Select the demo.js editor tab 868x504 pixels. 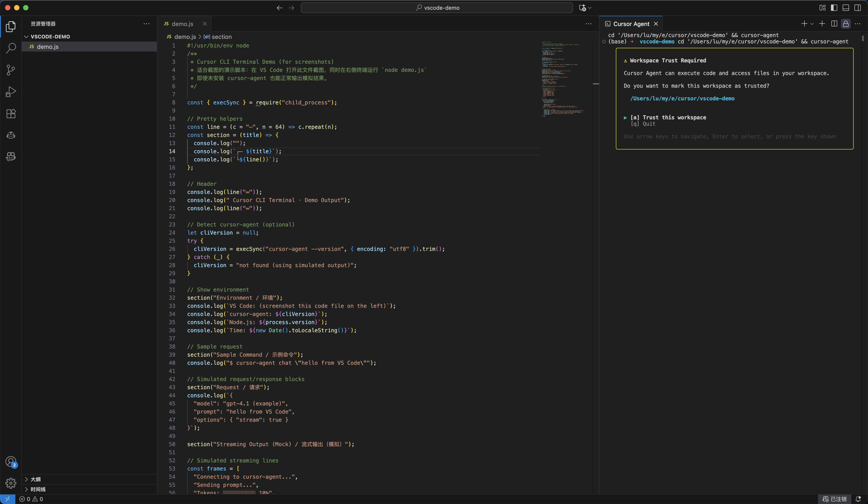pyautogui.click(x=182, y=24)
